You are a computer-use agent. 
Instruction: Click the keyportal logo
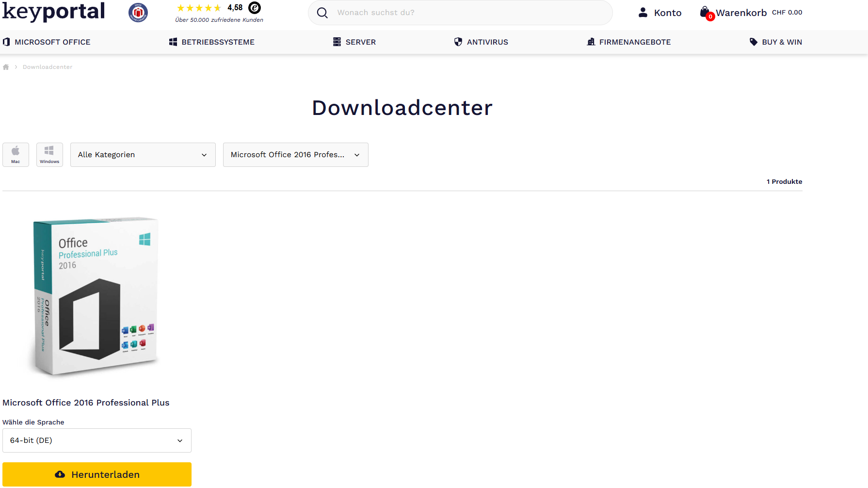coord(53,12)
